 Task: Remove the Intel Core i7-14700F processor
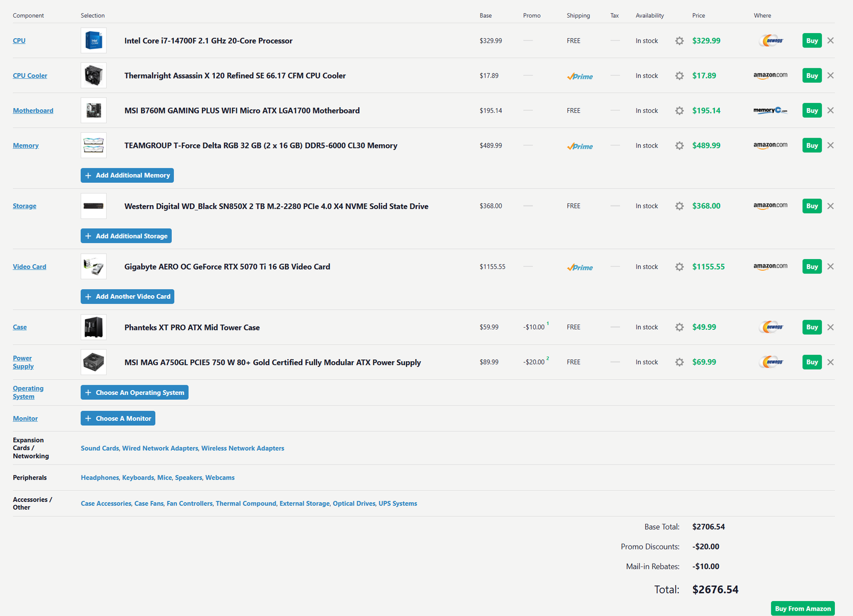pyautogui.click(x=831, y=40)
